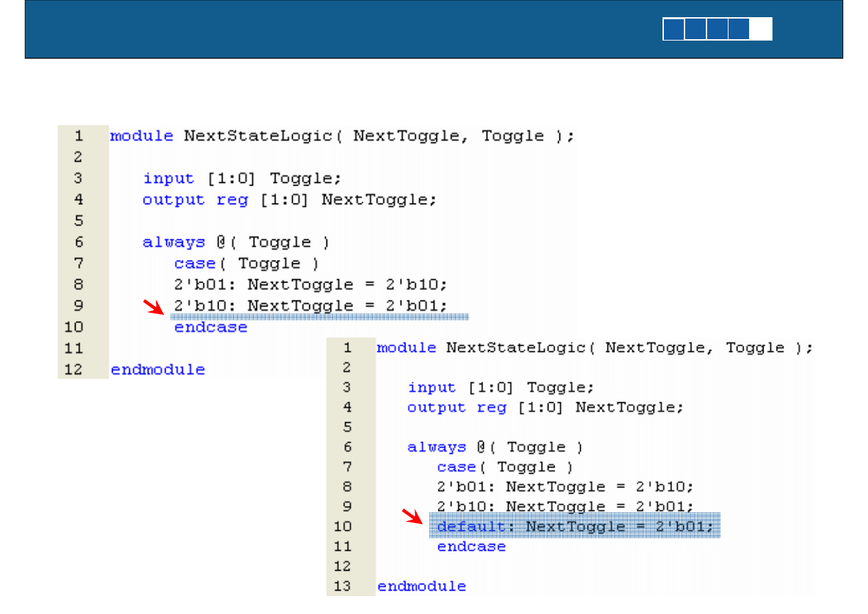Select the first blue square in header indicator
868x614 pixels.
(674, 29)
